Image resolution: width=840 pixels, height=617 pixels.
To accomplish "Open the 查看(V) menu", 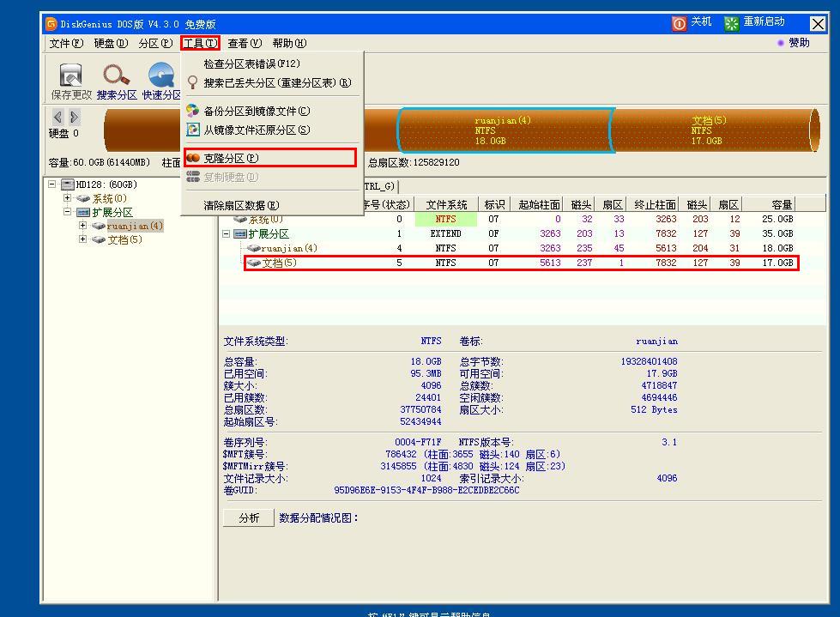I will point(245,44).
